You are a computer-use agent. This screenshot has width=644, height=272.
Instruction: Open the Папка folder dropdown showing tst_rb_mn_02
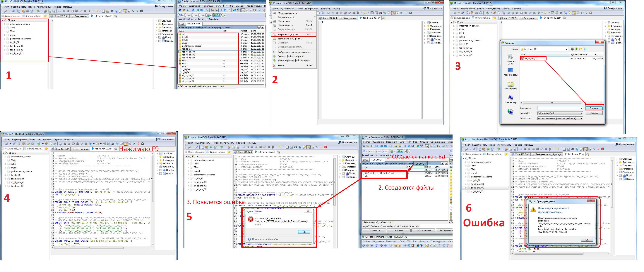pyautogui.click(x=566, y=49)
